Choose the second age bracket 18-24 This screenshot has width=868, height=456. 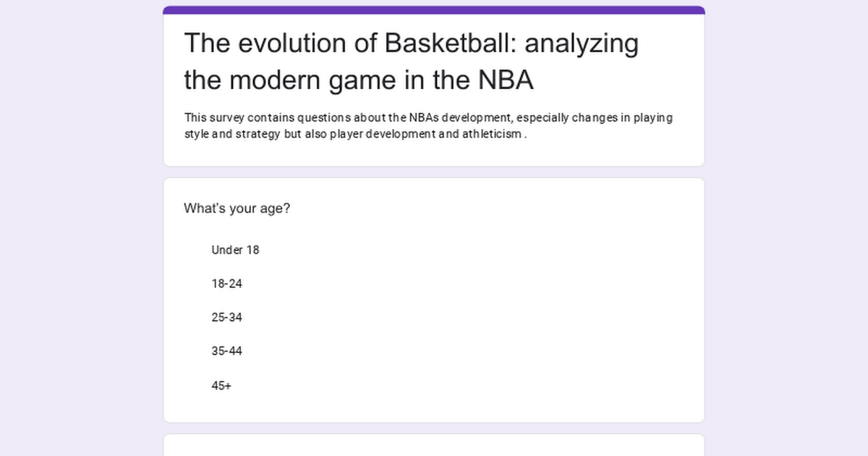click(x=227, y=284)
